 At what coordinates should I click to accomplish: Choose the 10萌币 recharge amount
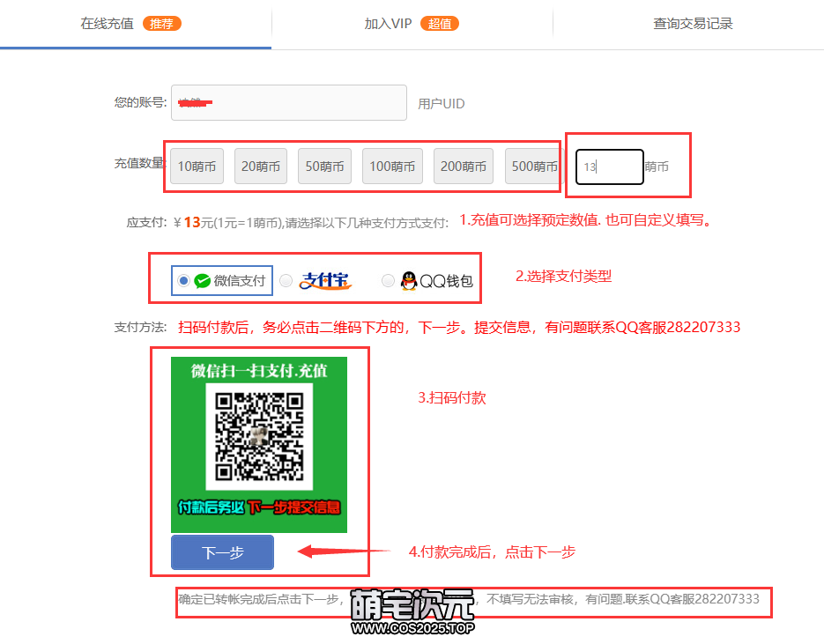[x=197, y=167]
